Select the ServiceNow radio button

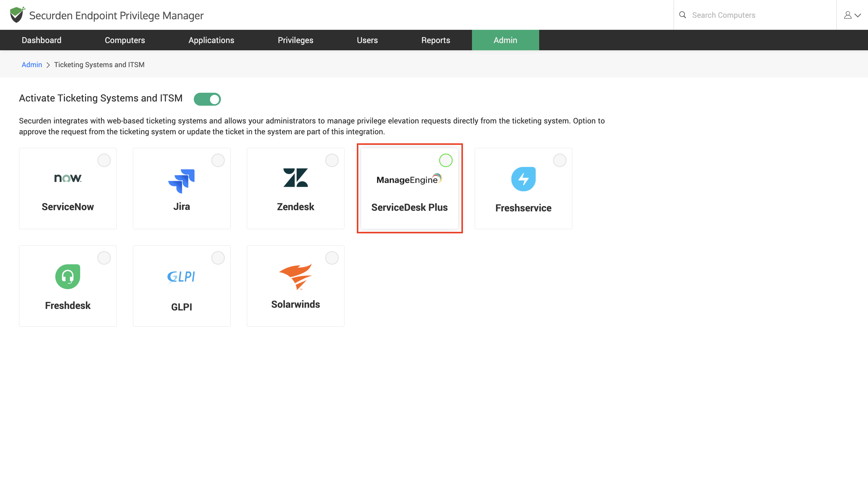coord(104,160)
